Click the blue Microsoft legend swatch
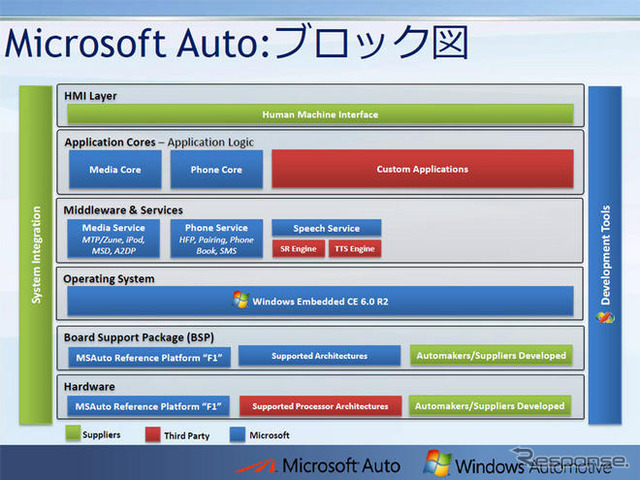Viewport: 640px width, 480px height. [238, 435]
